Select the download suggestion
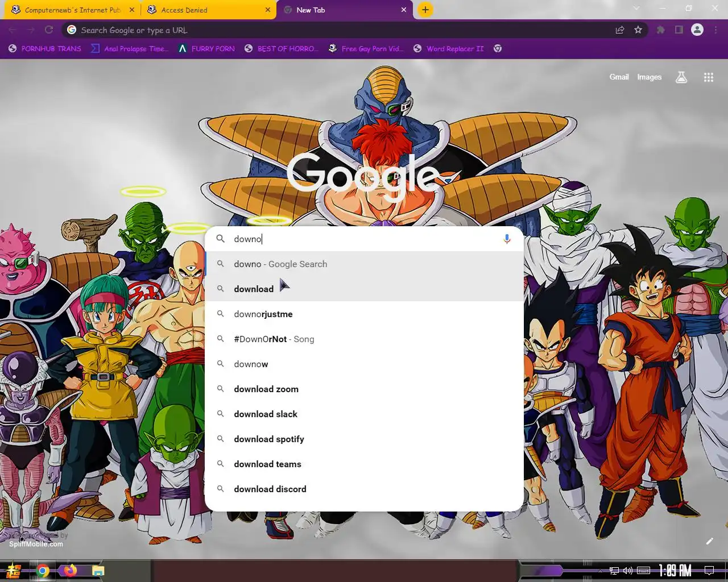Image resolution: width=728 pixels, height=582 pixels. pyautogui.click(x=364, y=289)
